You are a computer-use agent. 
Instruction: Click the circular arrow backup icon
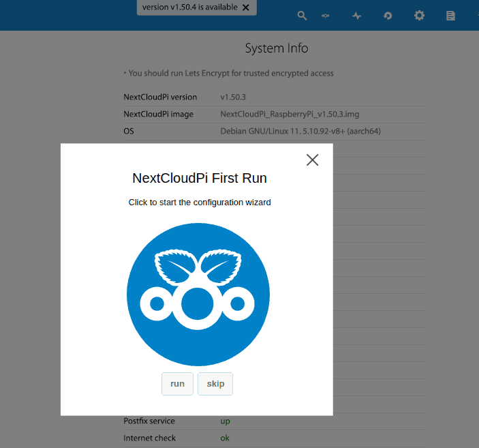coord(388,16)
